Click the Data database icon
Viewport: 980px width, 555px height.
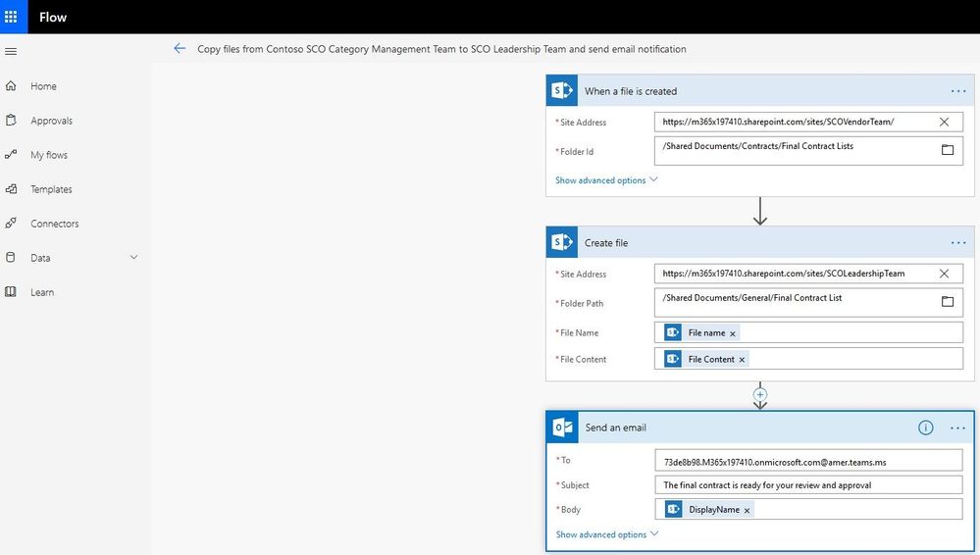click(x=11, y=258)
